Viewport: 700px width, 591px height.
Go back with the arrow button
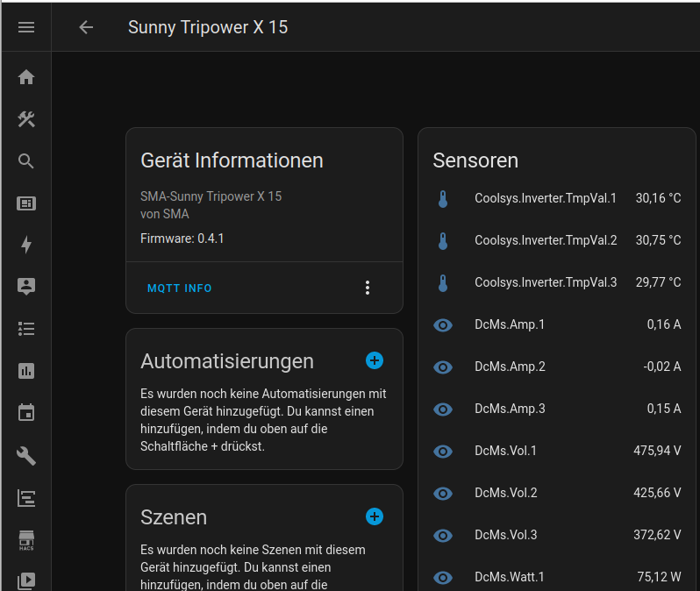(86, 27)
